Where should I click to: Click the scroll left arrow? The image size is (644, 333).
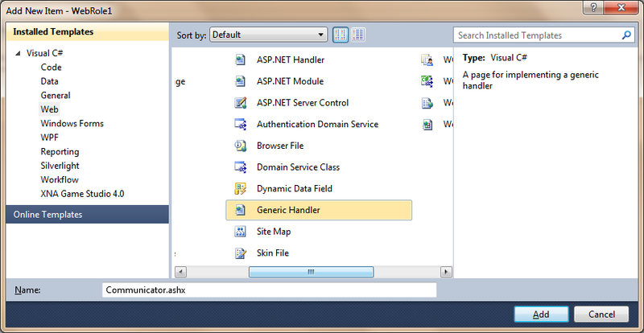(180, 272)
